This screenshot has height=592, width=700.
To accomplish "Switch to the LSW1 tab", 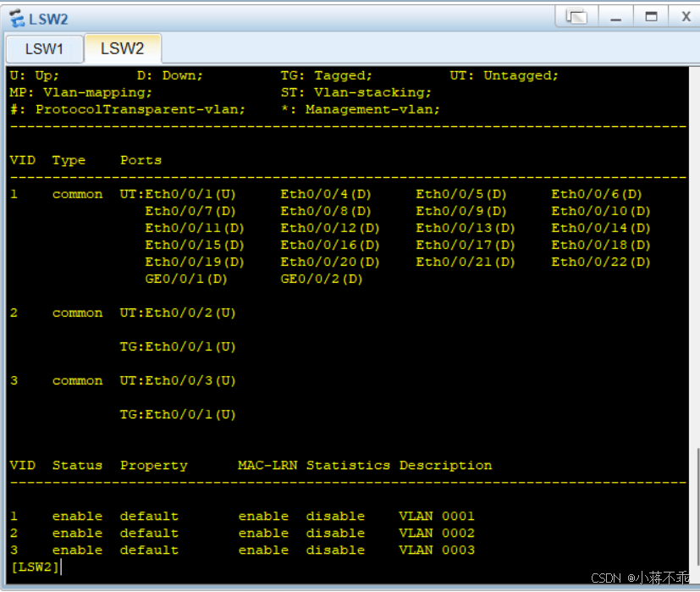I will 44,49.
